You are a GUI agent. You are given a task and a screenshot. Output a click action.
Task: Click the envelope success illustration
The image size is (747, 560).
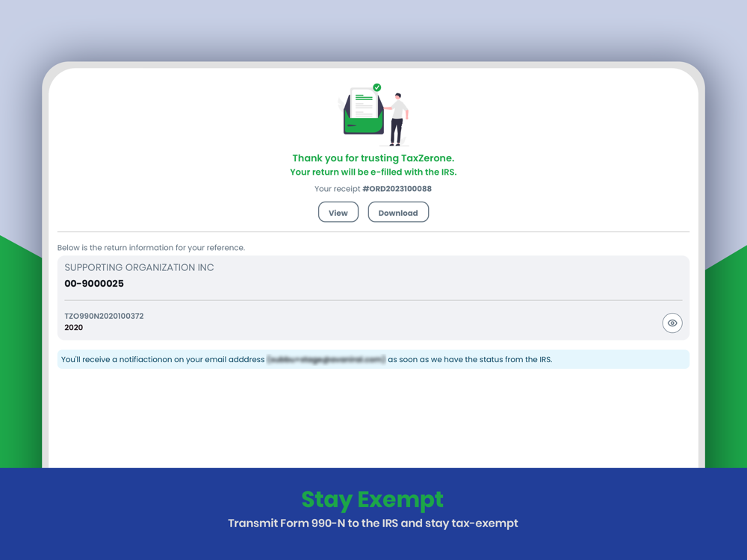(x=374, y=114)
